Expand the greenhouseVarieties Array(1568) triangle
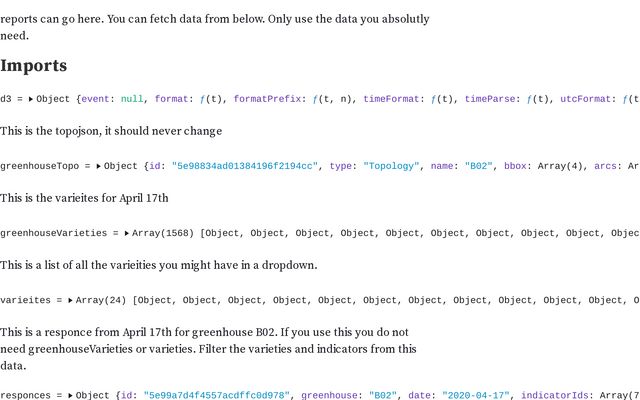 pos(127,233)
